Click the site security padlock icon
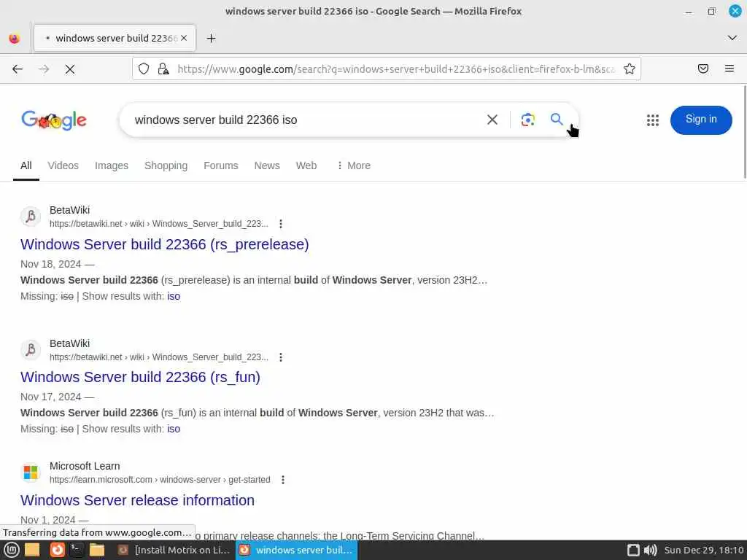Image resolution: width=747 pixels, height=560 pixels. [x=163, y=69]
